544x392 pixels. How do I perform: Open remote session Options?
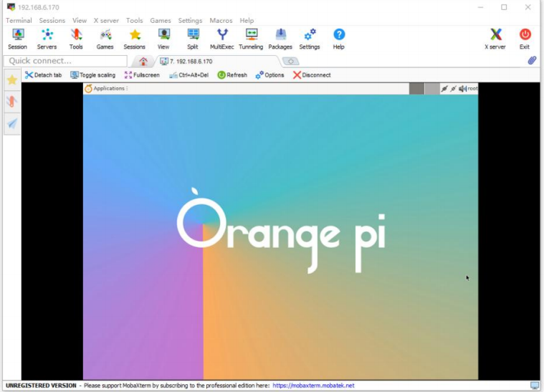click(269, 75)
